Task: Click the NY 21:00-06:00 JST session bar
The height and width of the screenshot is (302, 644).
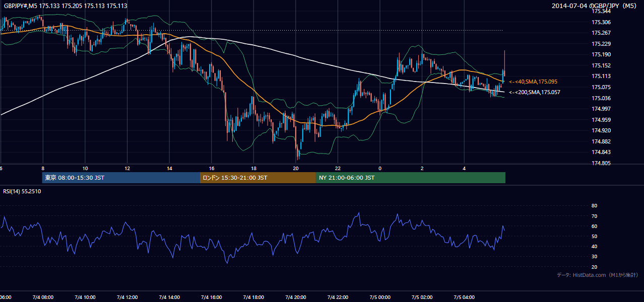Action: point(411,178)
